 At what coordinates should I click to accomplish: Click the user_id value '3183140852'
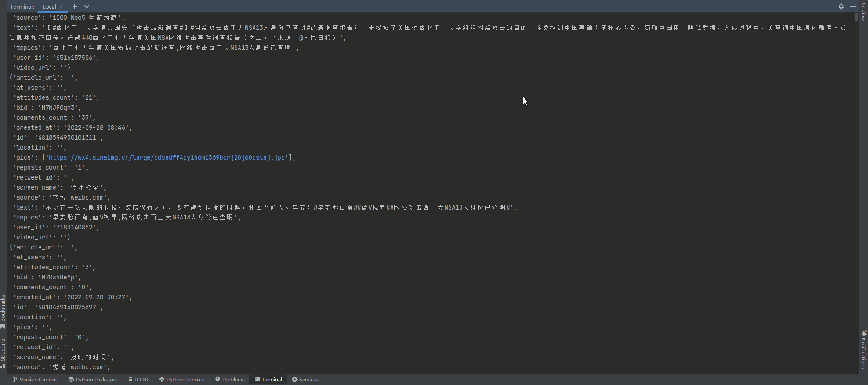point(74,227)
